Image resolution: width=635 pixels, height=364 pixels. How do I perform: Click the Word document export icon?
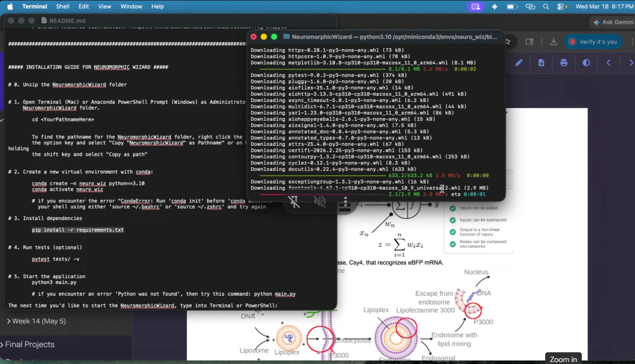point(541,62)
